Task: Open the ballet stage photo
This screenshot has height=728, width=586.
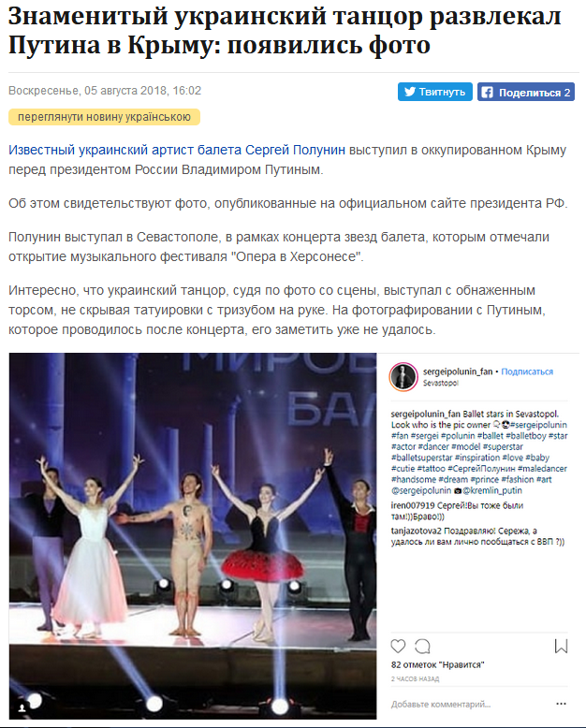Action: click(193, 536)
